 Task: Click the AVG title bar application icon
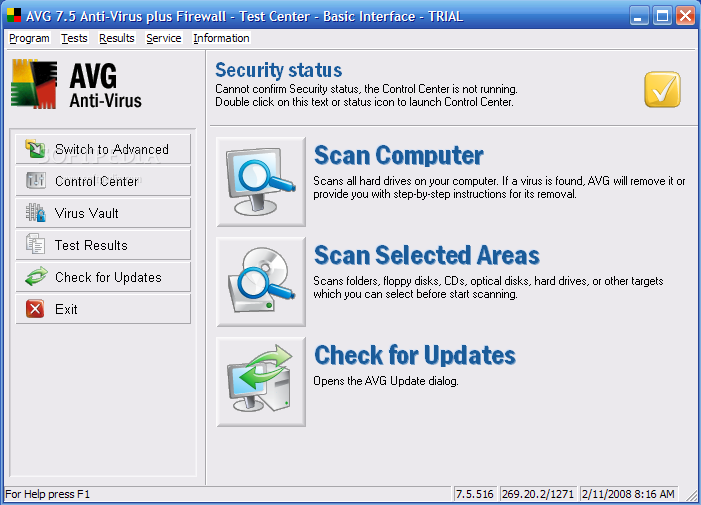[14, 15]
